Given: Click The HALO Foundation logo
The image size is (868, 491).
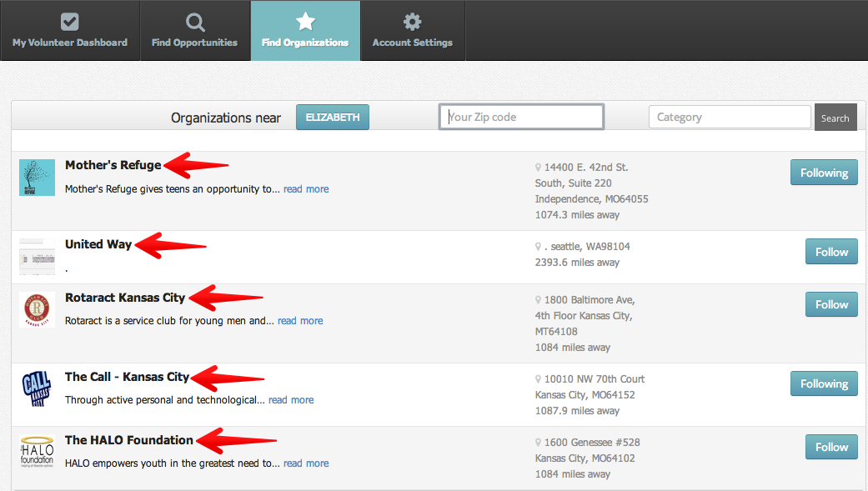Looking at the screenshot, I should [37, 452].
